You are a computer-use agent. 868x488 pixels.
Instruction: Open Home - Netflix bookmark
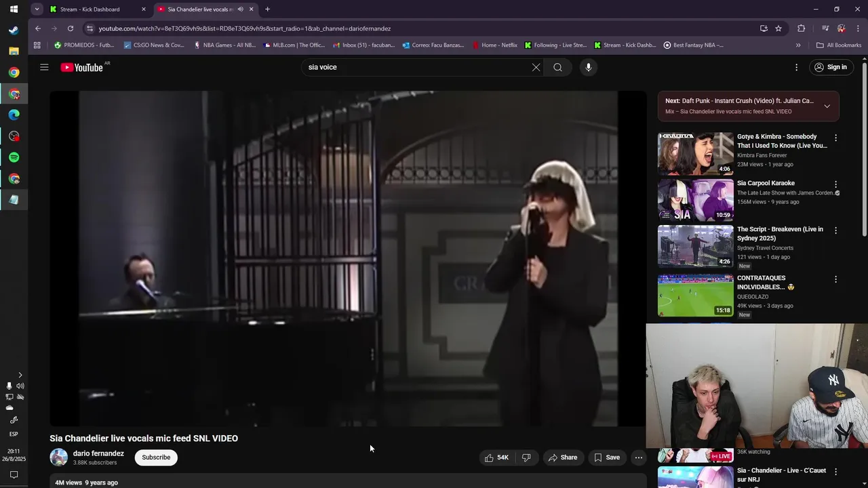pyautogui.click(x=494, y=45)
